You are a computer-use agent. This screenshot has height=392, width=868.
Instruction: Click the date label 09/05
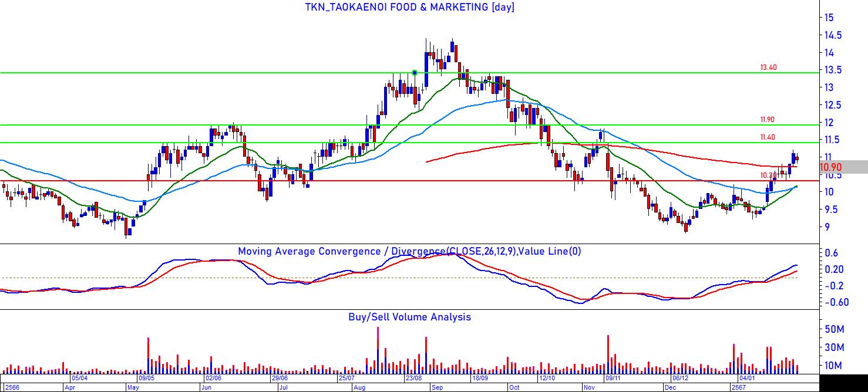[147, 379]
